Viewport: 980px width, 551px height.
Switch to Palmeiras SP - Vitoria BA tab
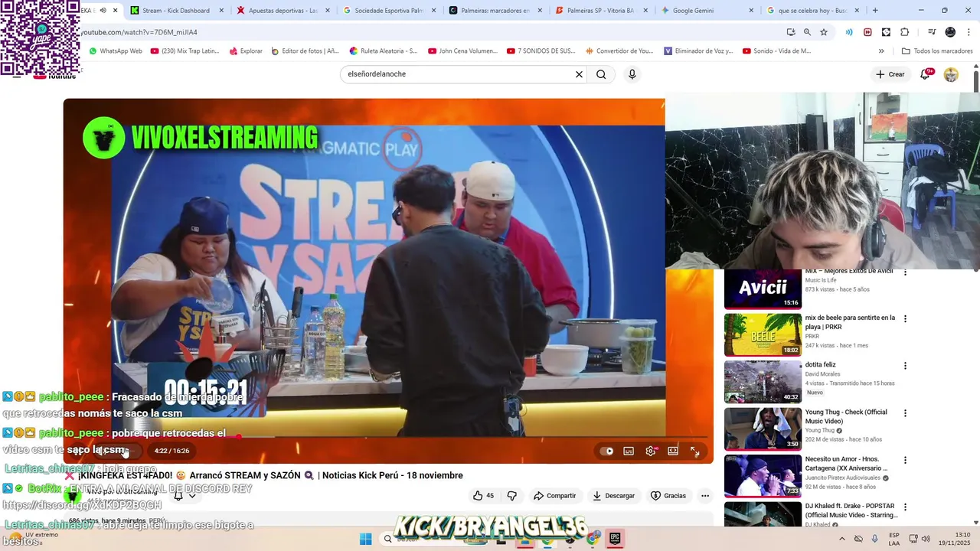601,11
